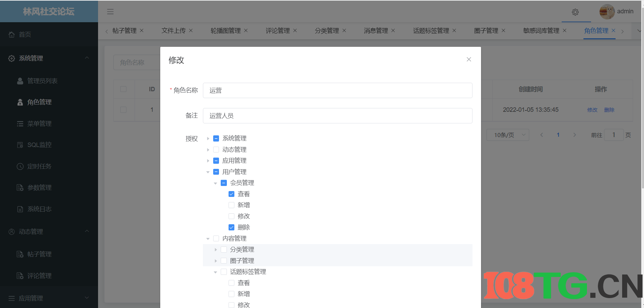
Task: Open the settings gear in the top bar
Action: click(575, 12)
